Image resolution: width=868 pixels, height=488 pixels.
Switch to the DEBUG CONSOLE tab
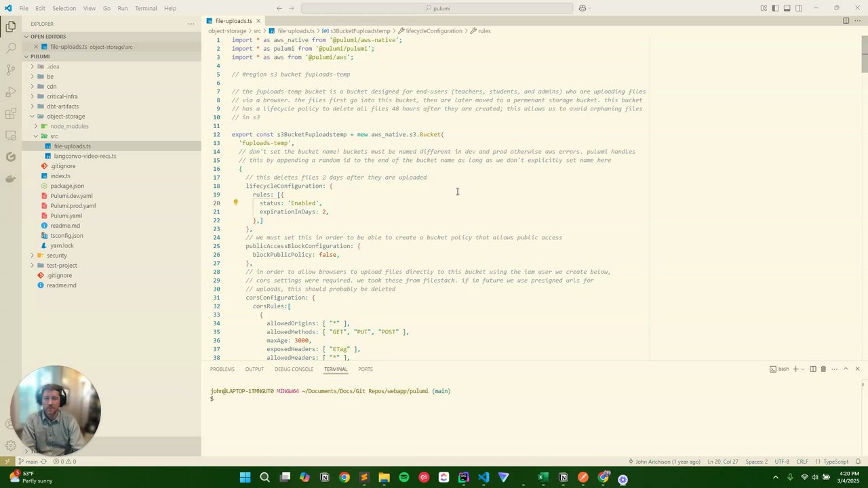294,369
